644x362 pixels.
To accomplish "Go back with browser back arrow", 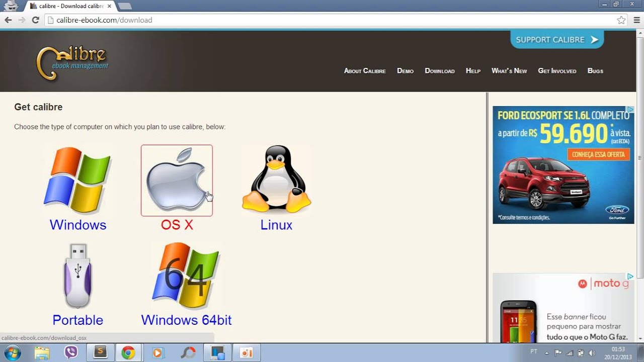I will pos(8,20).
